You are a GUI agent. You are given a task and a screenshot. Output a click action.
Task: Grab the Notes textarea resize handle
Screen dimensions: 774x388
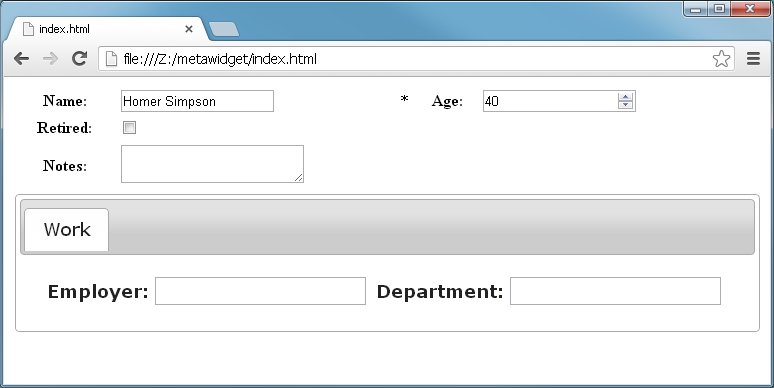coord(299,178)
